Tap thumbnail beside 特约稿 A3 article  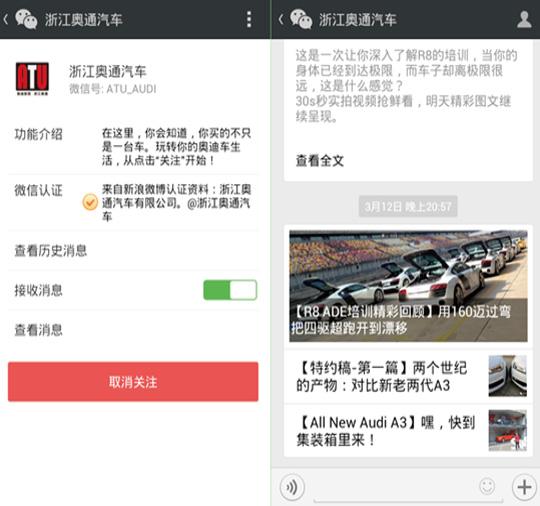point(508,376)
